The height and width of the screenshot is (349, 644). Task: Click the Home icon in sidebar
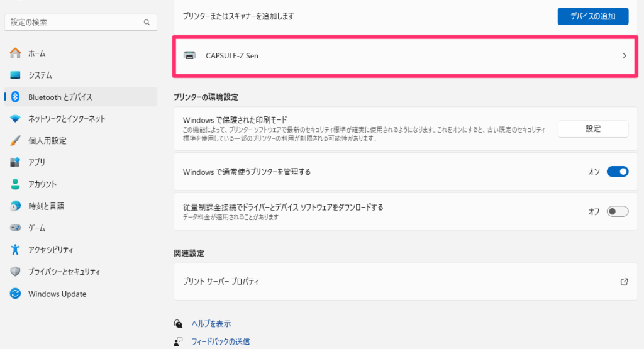pyautogui.click(x=16, y=53)
